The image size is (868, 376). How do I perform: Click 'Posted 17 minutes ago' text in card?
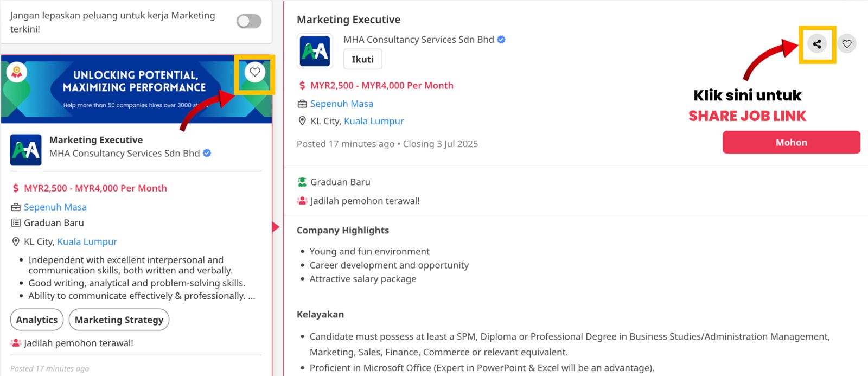pos(49,368)
